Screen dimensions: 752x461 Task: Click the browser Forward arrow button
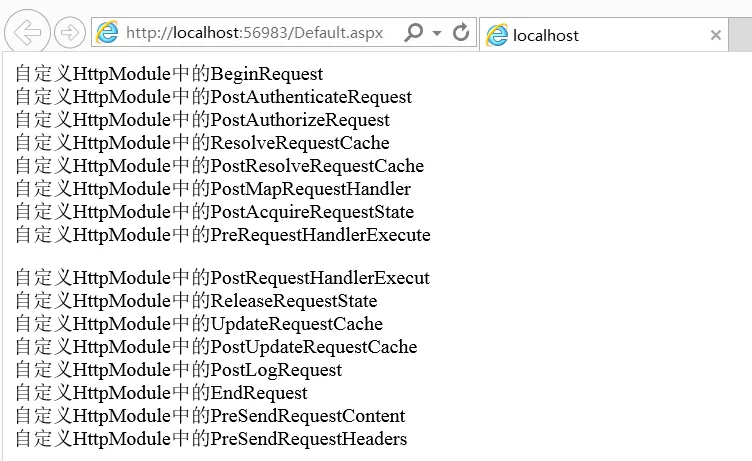click(x=70, y=33)
